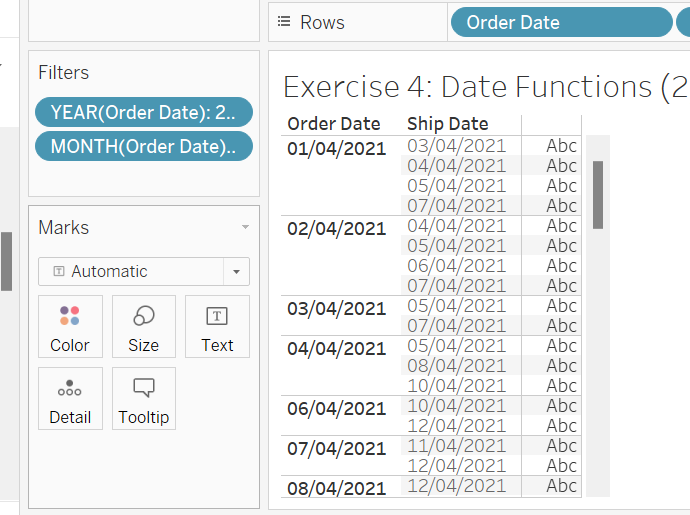Open the Detail marks card

[x=70, y=398]
